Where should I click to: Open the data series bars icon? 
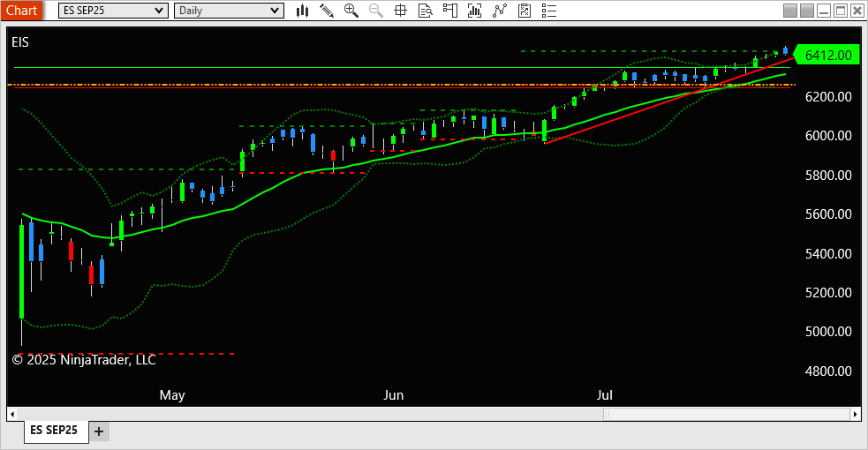click(x=474, y=11)
